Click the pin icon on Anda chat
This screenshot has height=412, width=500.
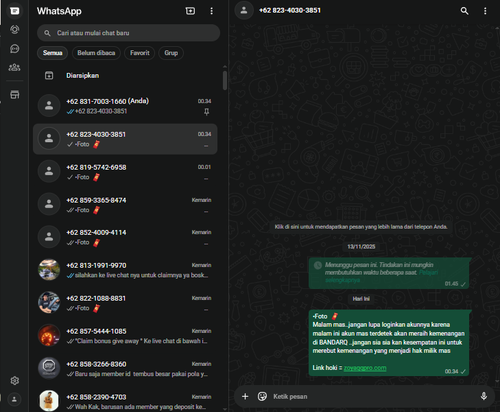pyautogui.click(x=207, y=112)
